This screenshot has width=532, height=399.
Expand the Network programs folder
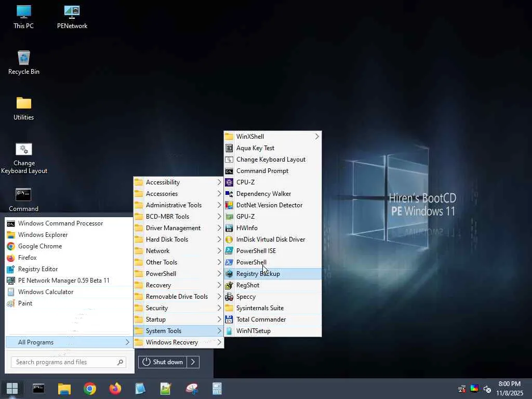179,251
